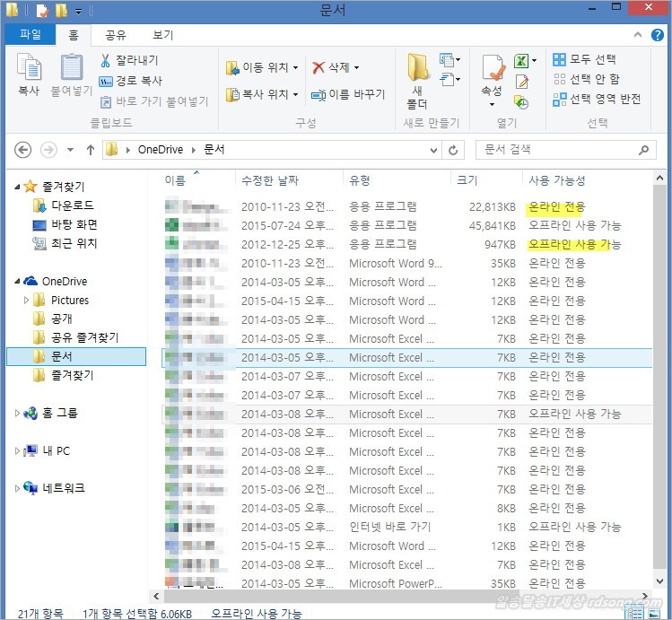This screenshot has height=620, width=672.
Task: Click 선택 영역 반전 (Invert selection)
Action: [x=597, y=99]
